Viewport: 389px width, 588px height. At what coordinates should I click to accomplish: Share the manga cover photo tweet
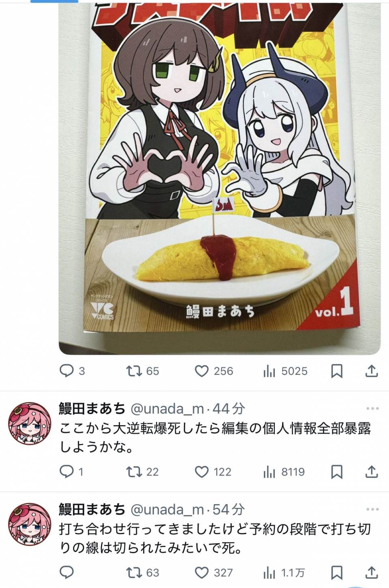point(372,371)
